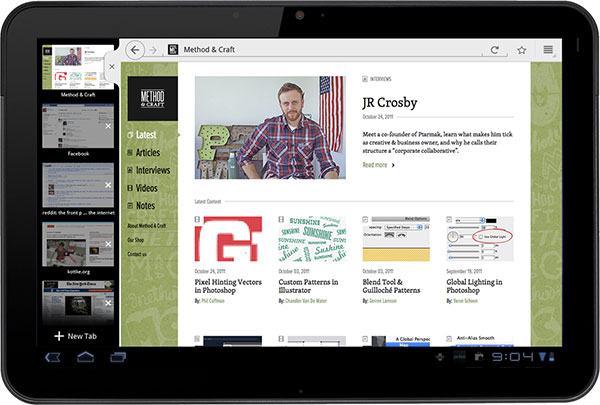This screenshot has width=600, height=405.
Task: Click the 'September 19, 2011' date text
Action: click(464, 271)
